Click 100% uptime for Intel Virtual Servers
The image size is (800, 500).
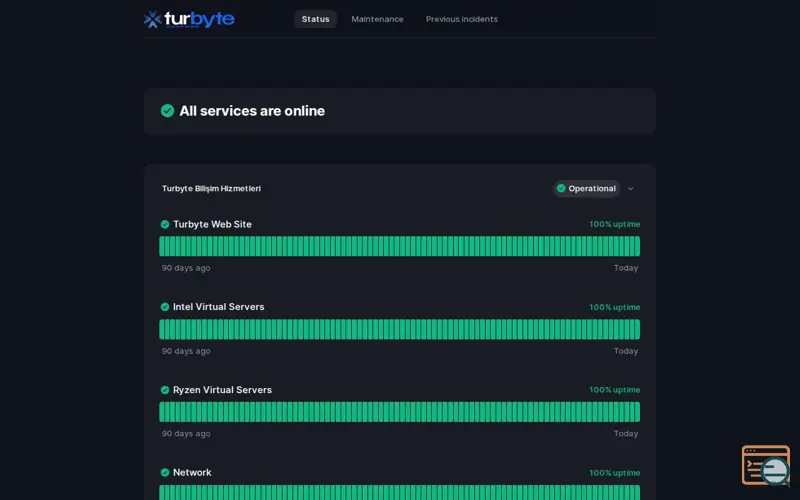(x=614, y=307)
